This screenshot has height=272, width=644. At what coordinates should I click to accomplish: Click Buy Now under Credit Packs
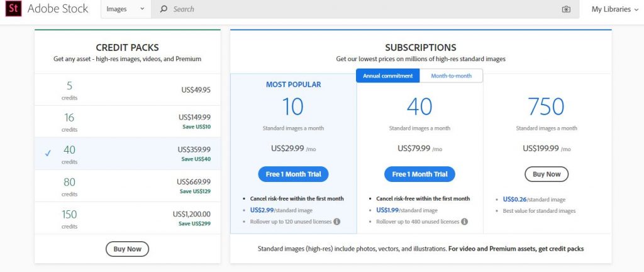click(x=127, y=249)
